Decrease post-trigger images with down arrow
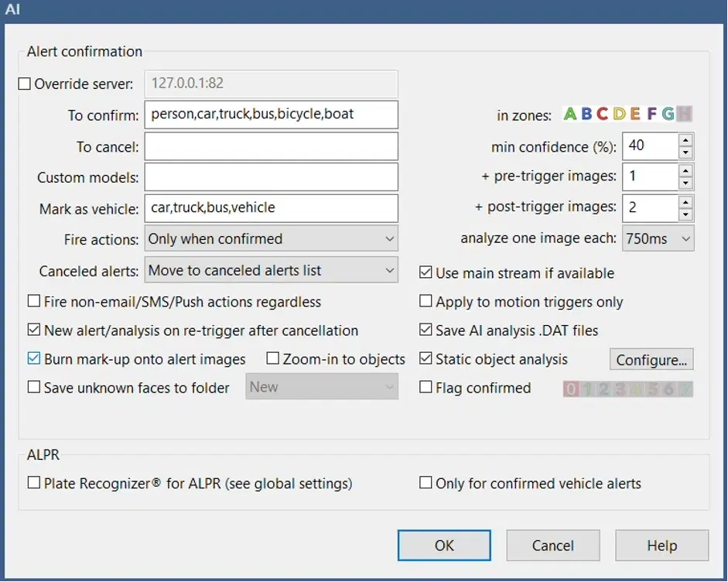Screen dimensions: 728x582 click(x=685, y=214)
